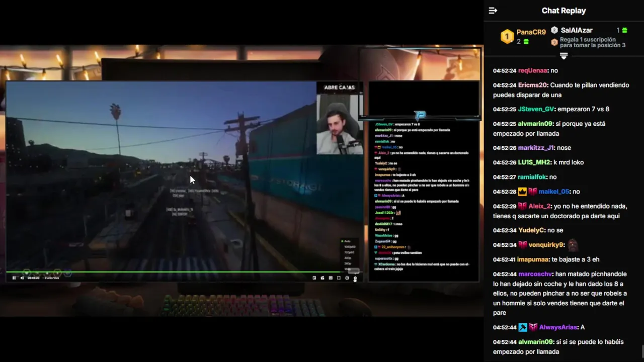Click username imapumaa in the Chat Replay panel
The height and width of the screenshot is (362, 644).
coord(533,259)
